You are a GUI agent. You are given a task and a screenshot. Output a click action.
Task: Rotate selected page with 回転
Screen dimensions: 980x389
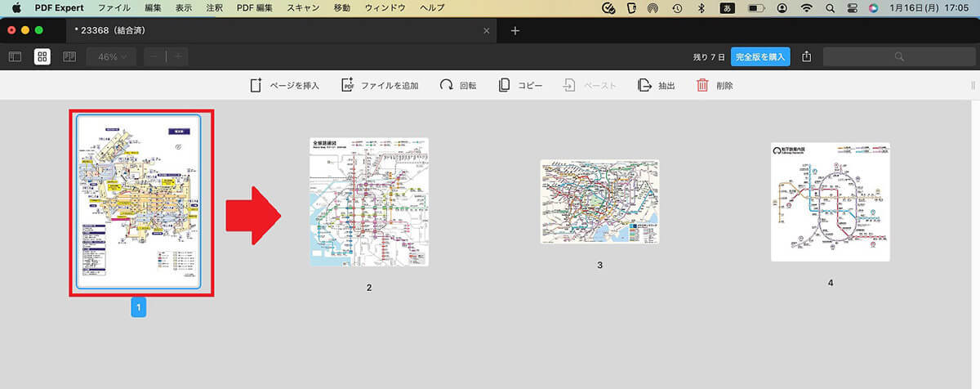click(x=458, y=85)
